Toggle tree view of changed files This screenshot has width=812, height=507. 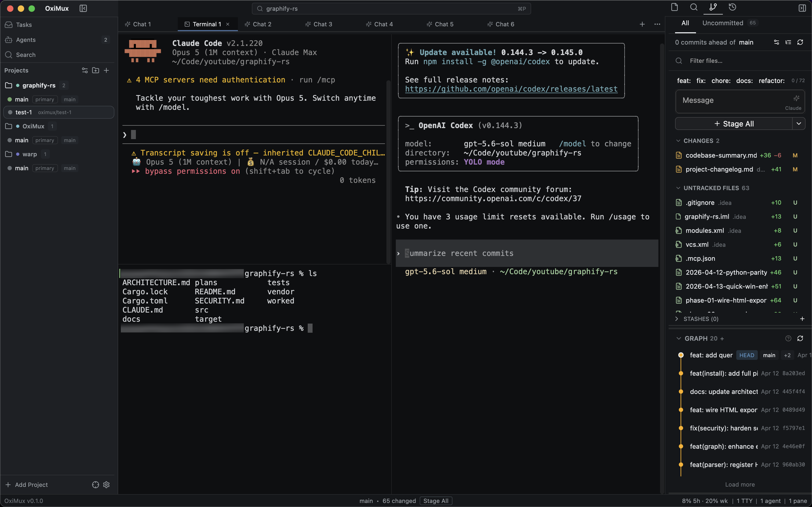[x=788, y=42]
